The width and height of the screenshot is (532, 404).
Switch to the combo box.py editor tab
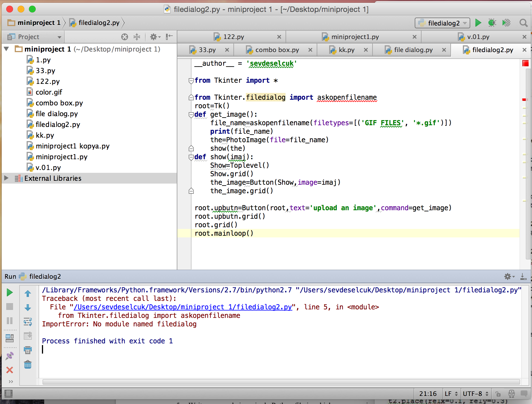click(277, 50)
